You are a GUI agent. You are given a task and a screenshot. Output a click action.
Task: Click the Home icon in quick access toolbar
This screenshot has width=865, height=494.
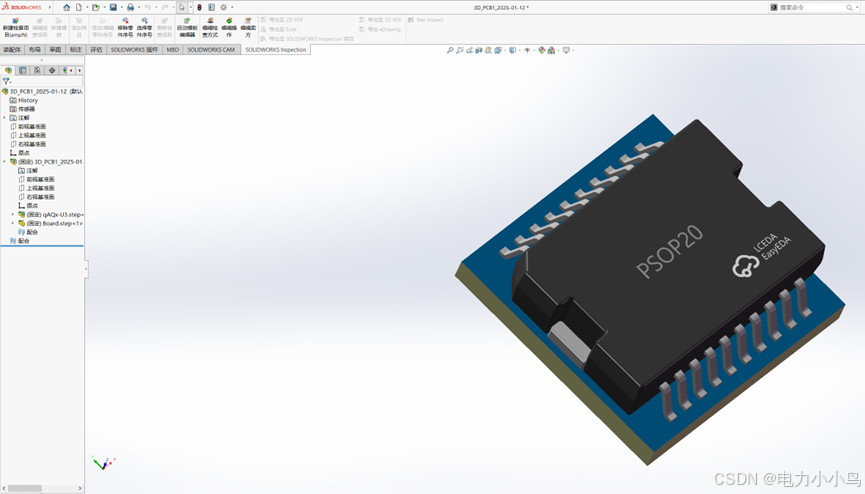[66, 7]
